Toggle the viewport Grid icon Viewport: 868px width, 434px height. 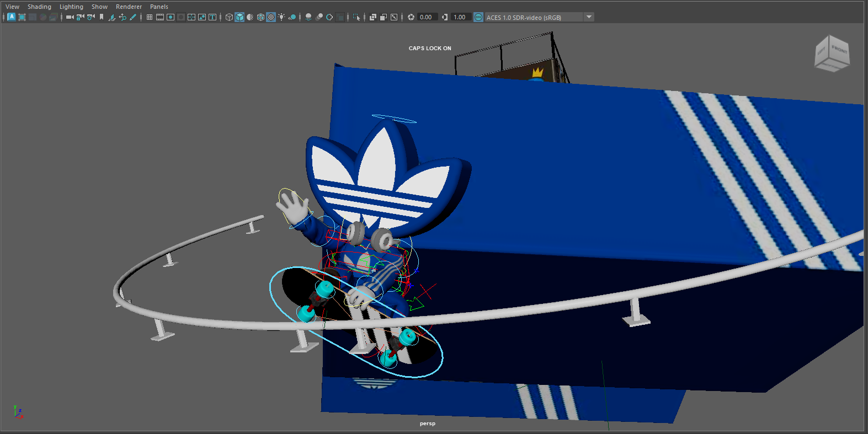[x=150, y=17]
